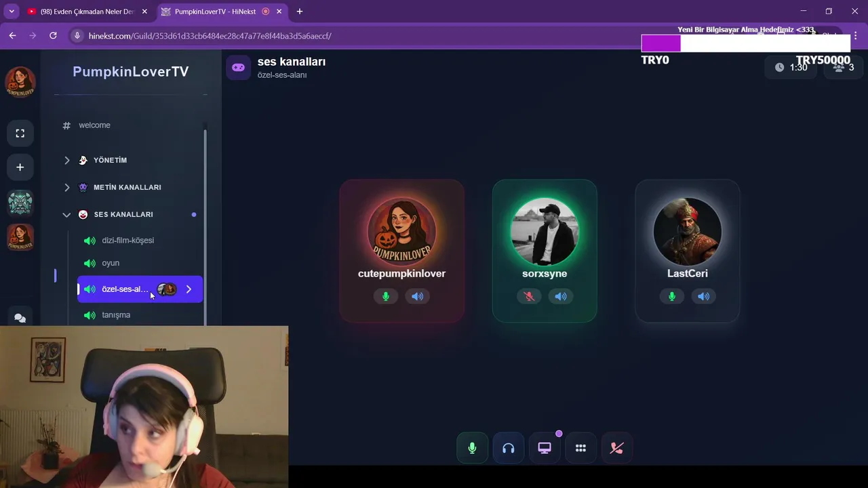The width and height of the screenshot is (868, 488).
Task: Mute LastCeri's microphone
Action: (672, 296)
